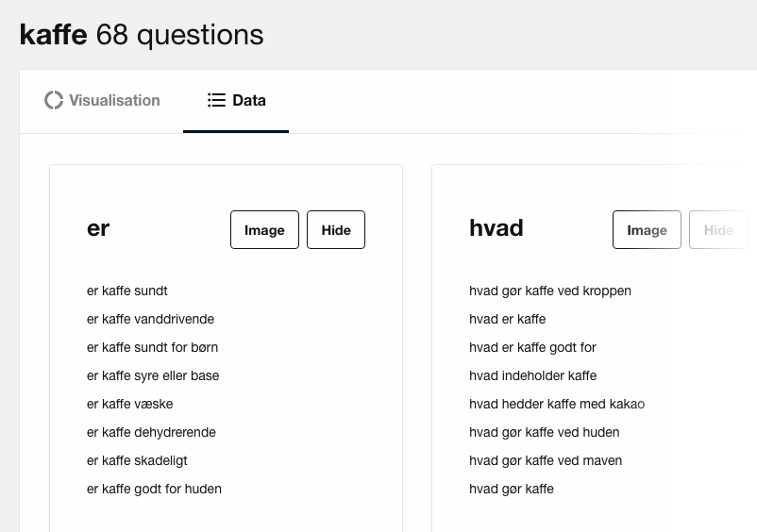Click the Data list icon
Viewport: 757px width, 532px height.
(216, 100)
